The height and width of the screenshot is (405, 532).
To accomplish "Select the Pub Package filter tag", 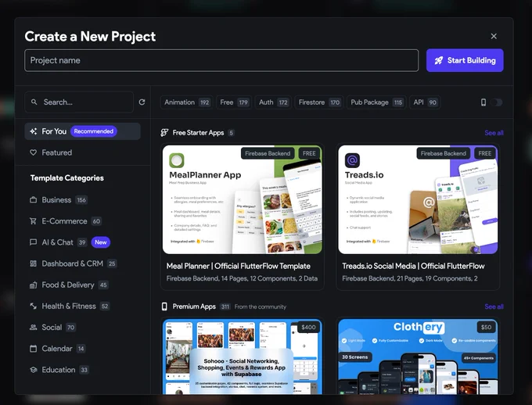I will 376,102.
